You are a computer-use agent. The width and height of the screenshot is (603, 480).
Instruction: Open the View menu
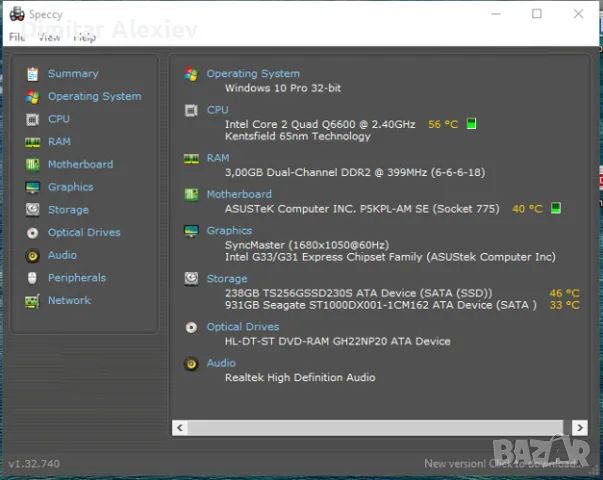49,37
